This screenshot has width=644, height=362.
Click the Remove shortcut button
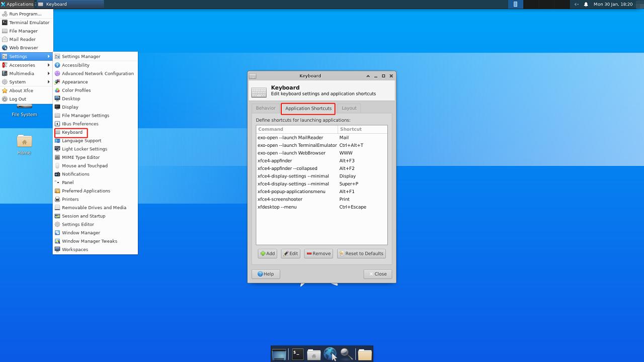(x=318, y=253)
